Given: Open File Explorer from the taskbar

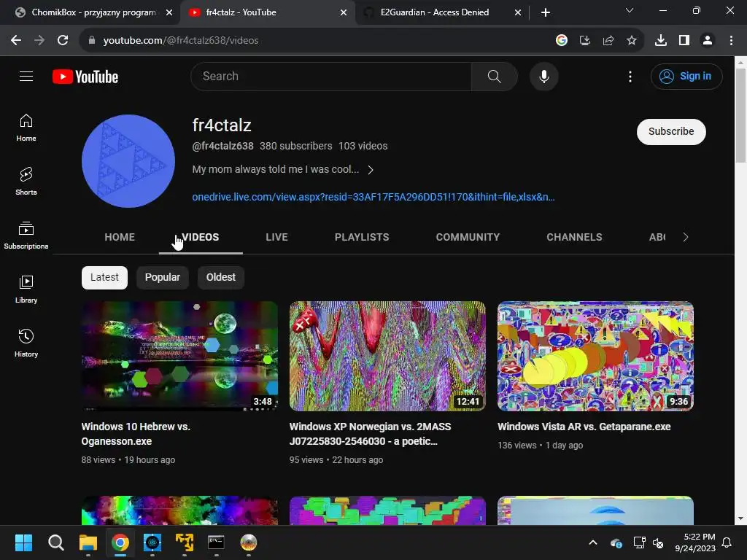Looking at the screenshot, I should 88,542.
